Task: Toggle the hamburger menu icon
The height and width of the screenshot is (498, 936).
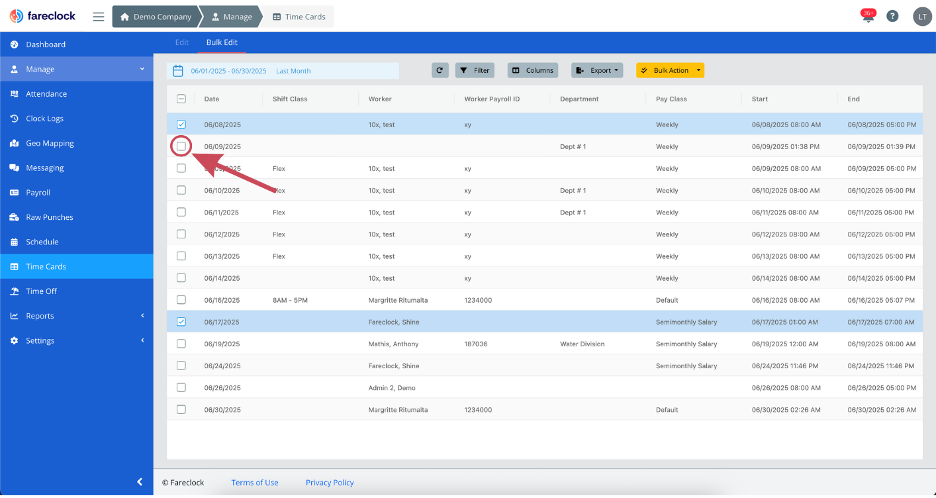Action: 98,17
